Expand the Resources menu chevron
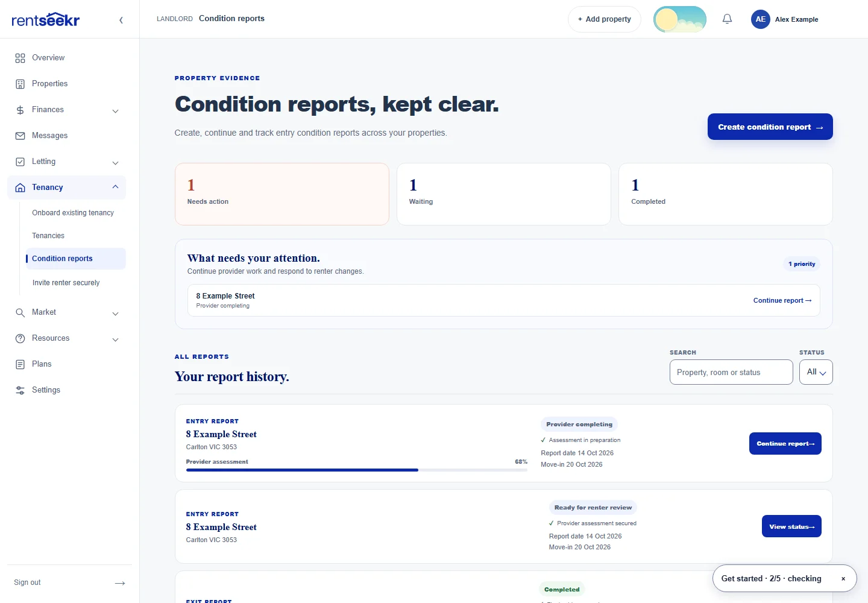This screenshot has height=603, width=868. click(116, 339)
